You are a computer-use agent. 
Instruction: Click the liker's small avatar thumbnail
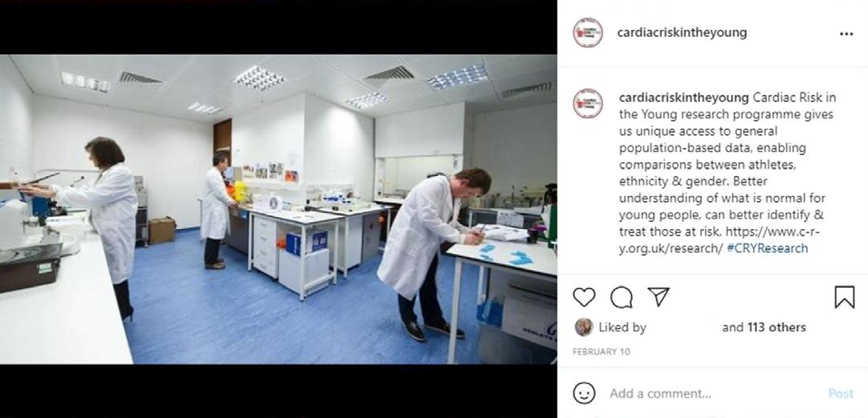coord(584,327)
